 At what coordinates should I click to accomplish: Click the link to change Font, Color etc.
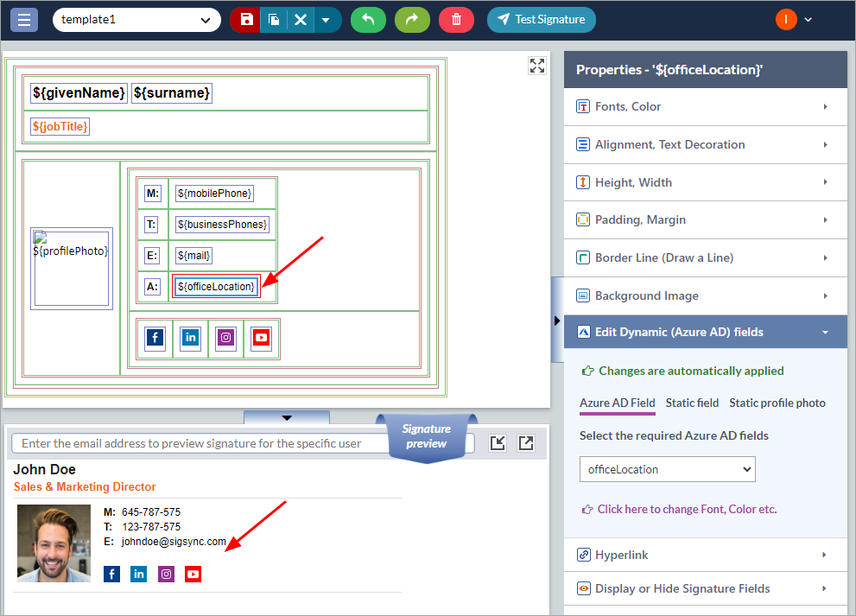click(686, 509)
